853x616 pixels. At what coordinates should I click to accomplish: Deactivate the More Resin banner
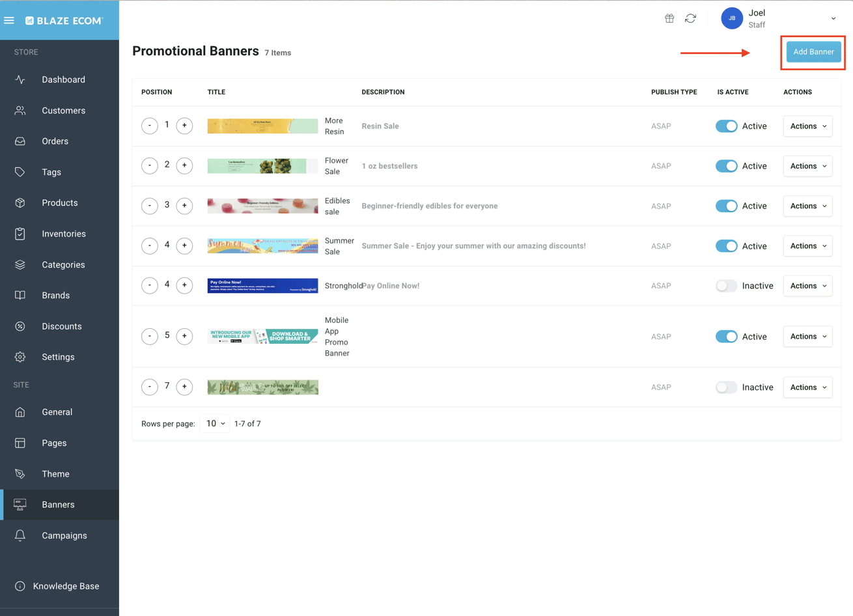coord(726,126)
